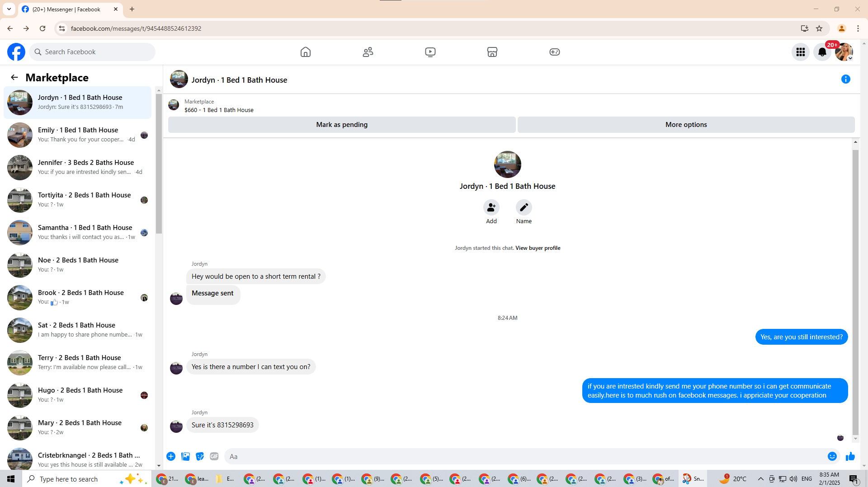Choose a GIF icon in composer
Viewport: 868px width, 487px height.
point(214,456)
